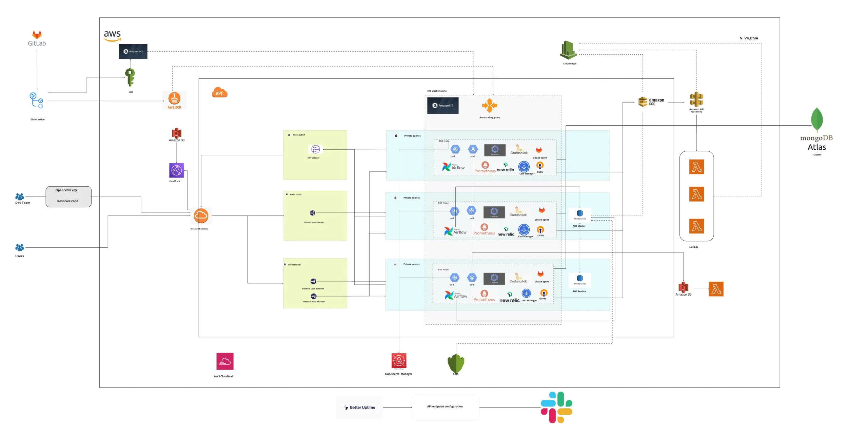Click the top Public subnet label
This screenshot has height=433, width=868.
(x=299, y=135)
